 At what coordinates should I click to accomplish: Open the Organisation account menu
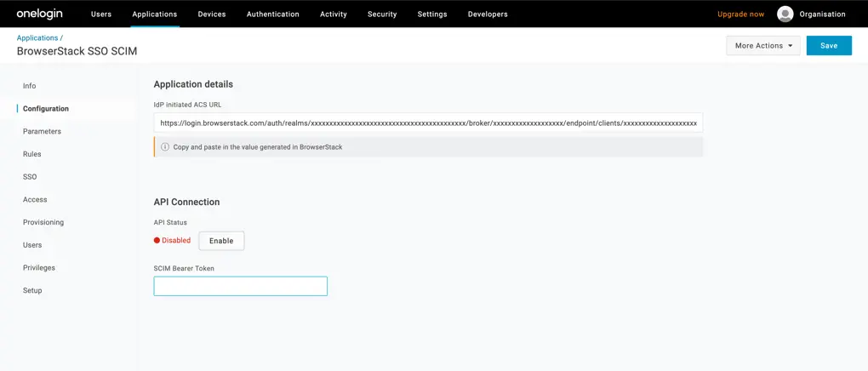(x=822, y=14)
